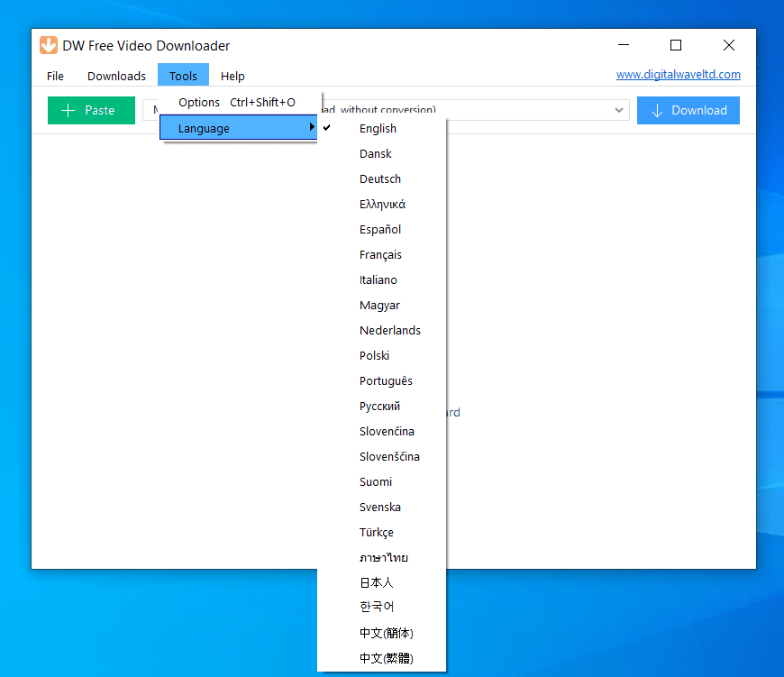Maximize the DW Free Video Downloader window
This screenshot has height=677, width=784.
676,45
